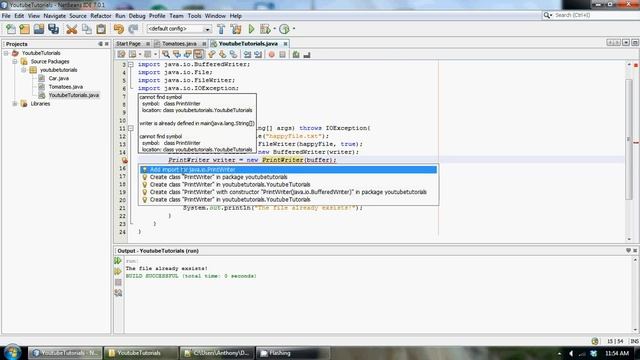The height and width of the screenshot is (360, 640).
Task: Click the Clean and Build icon
Action: click(x=236, y=29)
